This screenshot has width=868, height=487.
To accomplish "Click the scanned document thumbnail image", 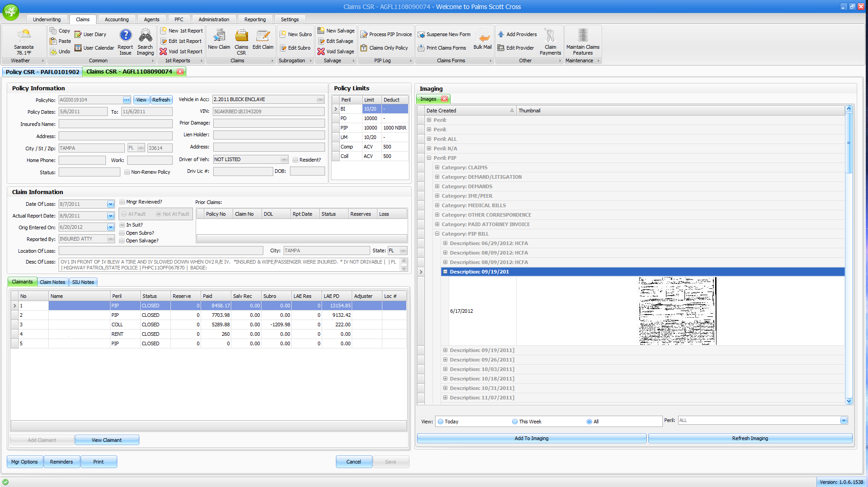I will pyautogui.click(x=677, y=311).
